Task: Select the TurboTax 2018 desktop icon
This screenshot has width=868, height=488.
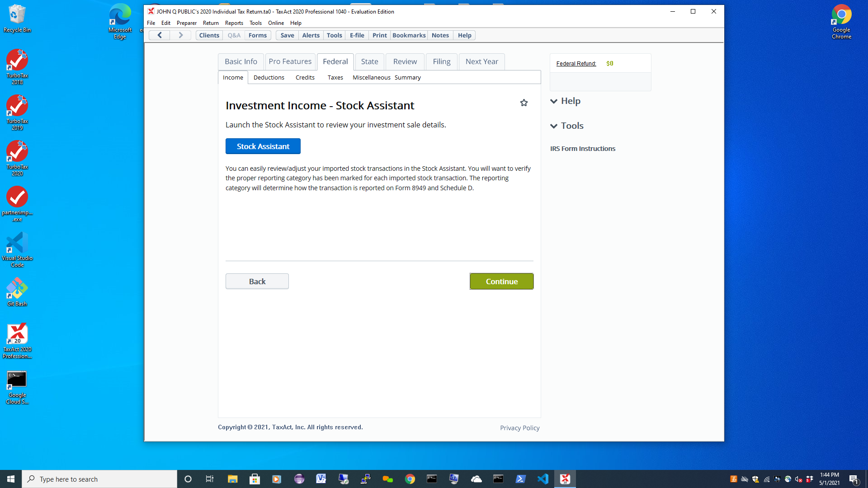Action: pos(17,67)
